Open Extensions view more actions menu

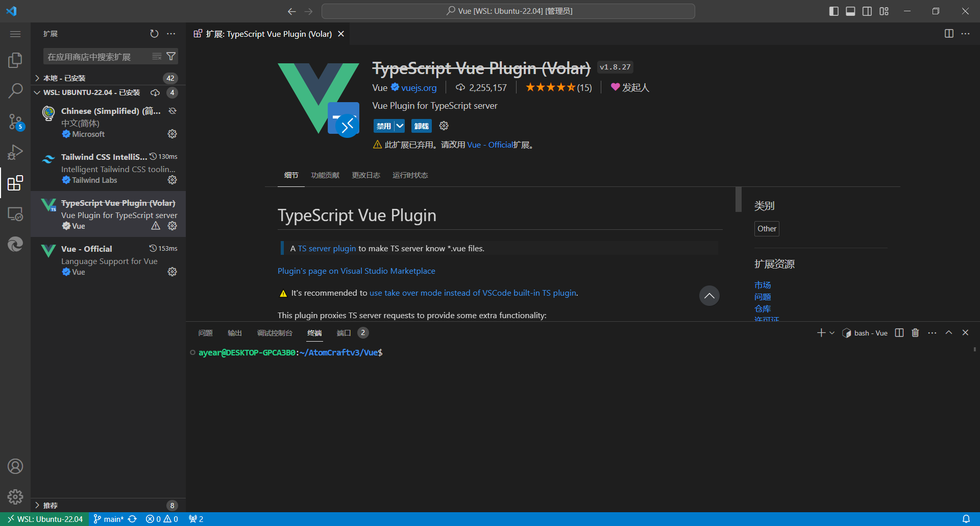[x=171, y=34]
